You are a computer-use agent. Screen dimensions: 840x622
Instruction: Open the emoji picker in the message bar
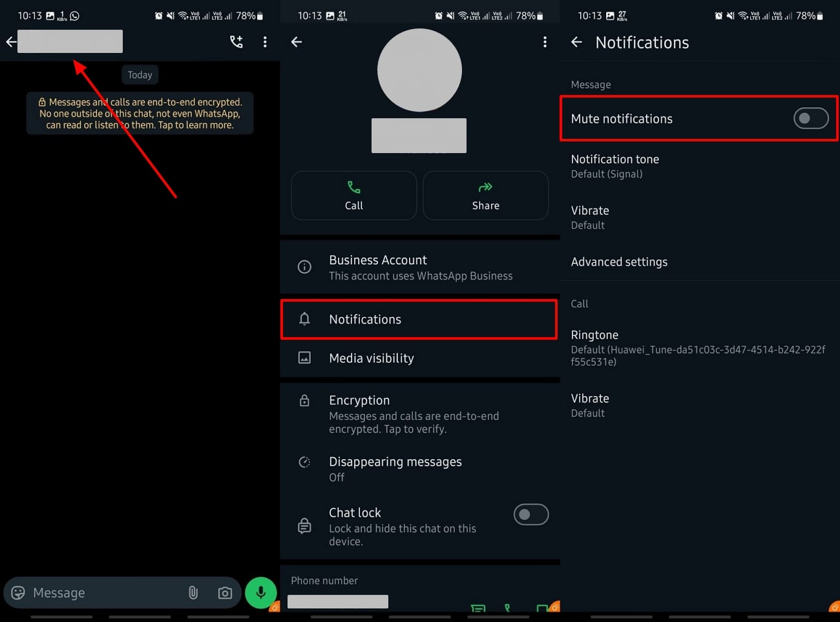click(18, 593)
